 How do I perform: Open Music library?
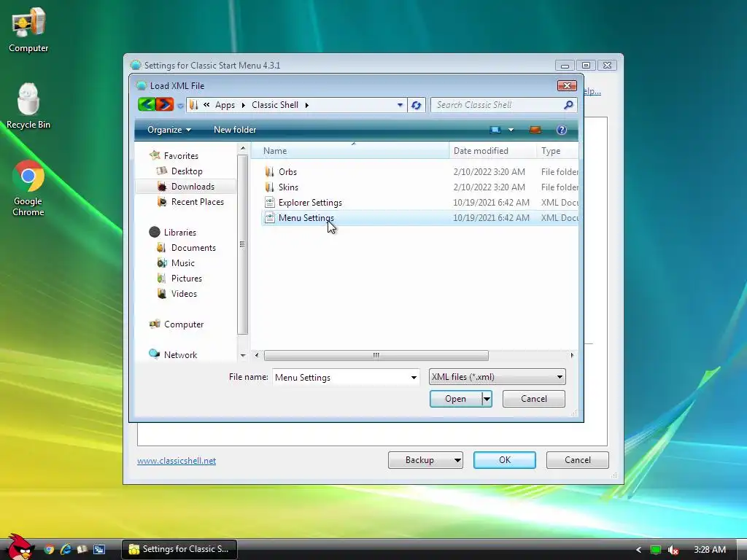point(183,262)
